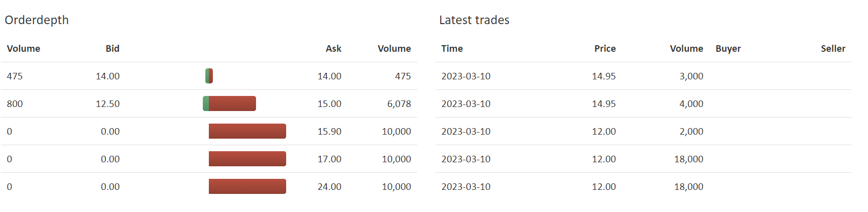Click the Bid column header
This screenshot has height=212, width=868.
pyautogui.click(x=112, y=49)
